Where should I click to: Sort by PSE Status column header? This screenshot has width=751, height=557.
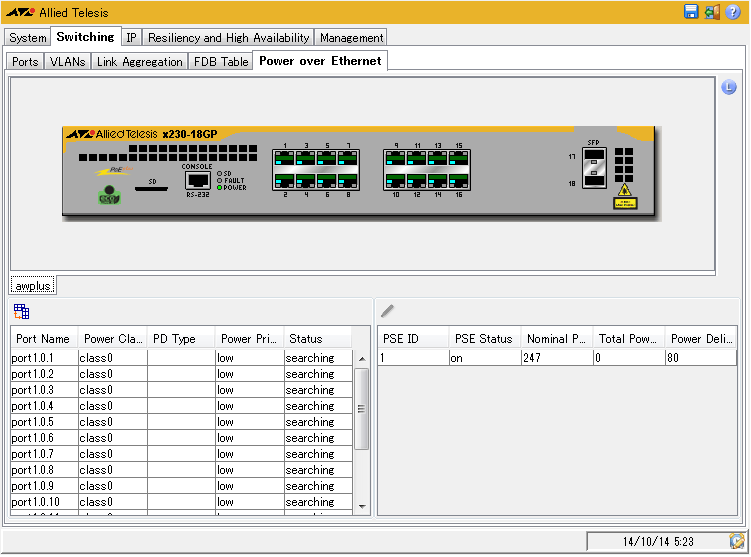[485, 339]
